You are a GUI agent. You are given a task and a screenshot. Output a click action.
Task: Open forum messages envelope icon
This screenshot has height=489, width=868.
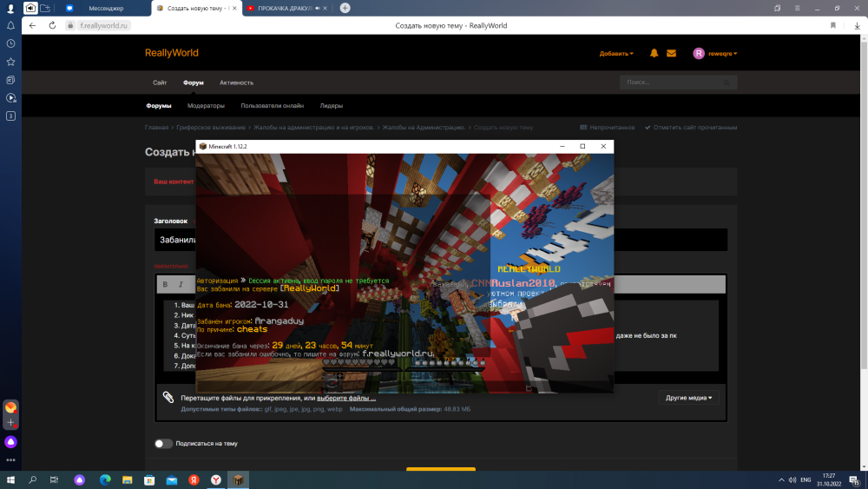click(671, 53)
